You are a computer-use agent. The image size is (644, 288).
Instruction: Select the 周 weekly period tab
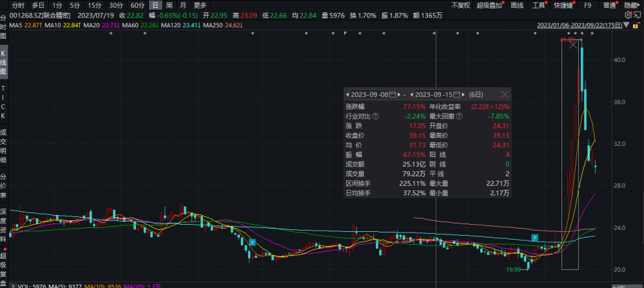[x=169, y=5]
